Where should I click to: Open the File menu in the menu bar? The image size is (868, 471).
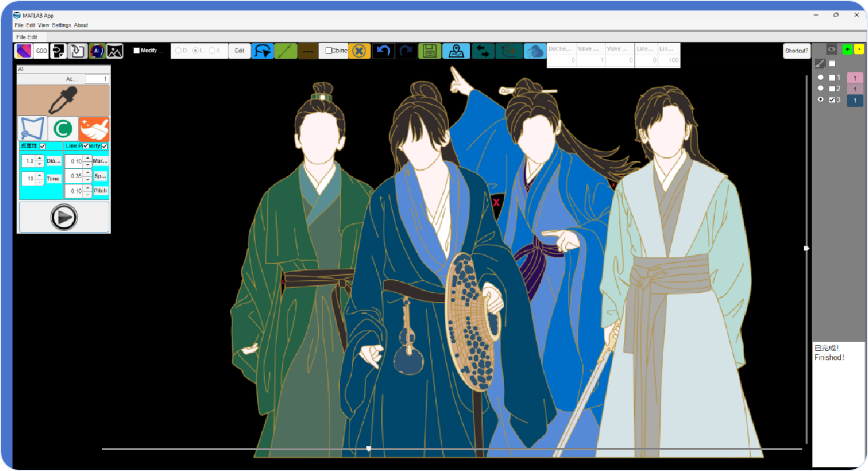(19, 25)
